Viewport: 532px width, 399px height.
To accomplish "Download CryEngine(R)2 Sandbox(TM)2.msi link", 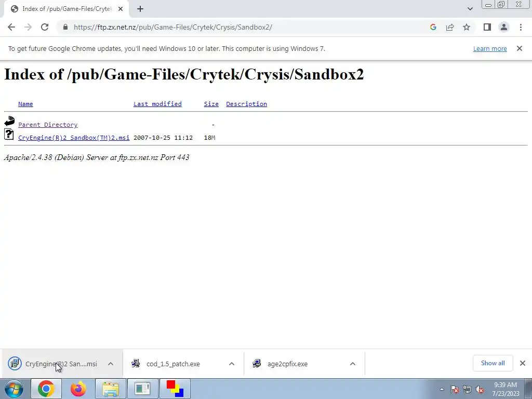I will (74, 137).
